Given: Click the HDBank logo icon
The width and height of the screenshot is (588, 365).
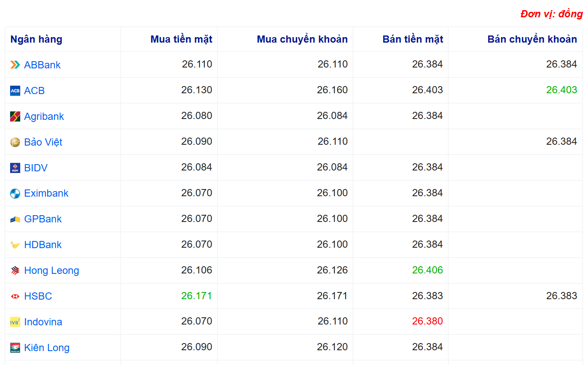Looking at the screenshot, I should click(15, 245).
